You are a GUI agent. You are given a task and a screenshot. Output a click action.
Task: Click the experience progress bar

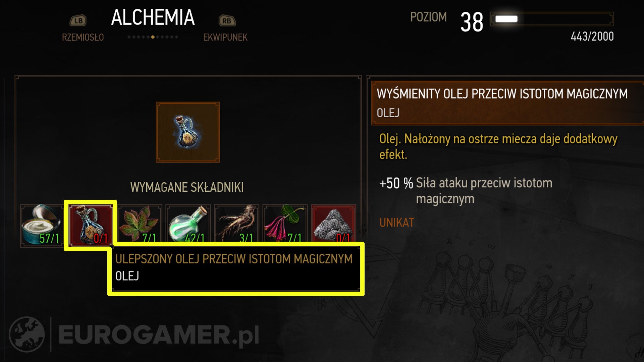(x=552, y=19)
